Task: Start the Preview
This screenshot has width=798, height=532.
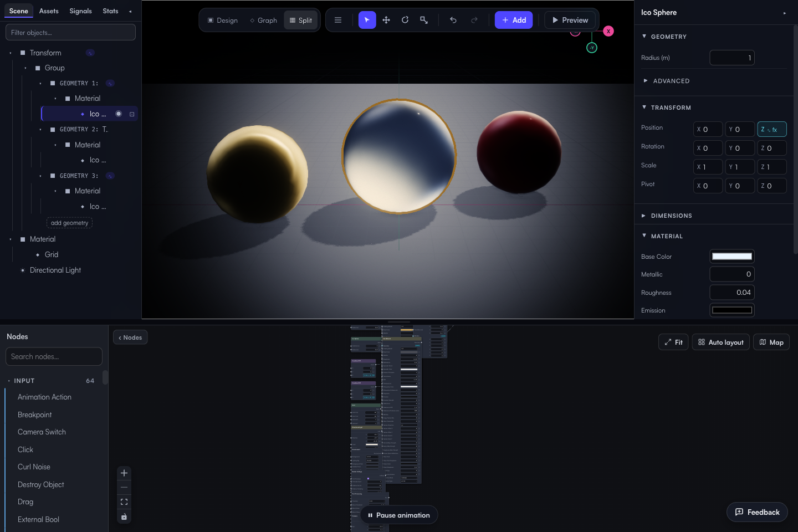Action: point(570,20)
